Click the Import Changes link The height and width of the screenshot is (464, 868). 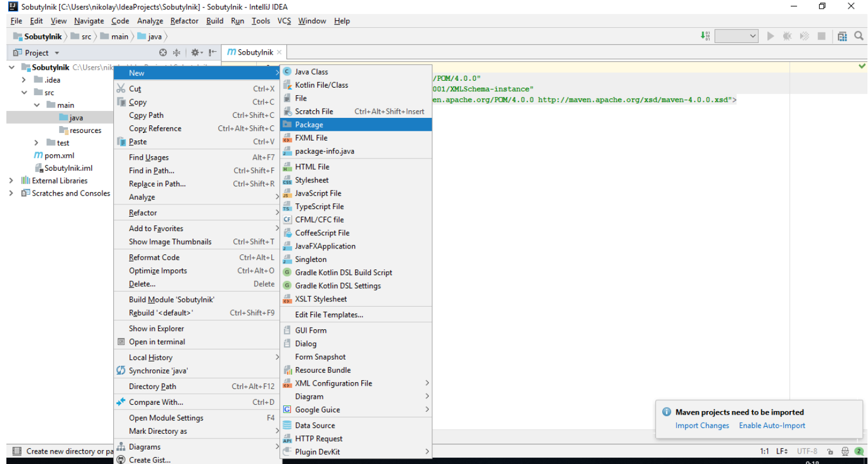pyautogui.click(x=702, y=426)
